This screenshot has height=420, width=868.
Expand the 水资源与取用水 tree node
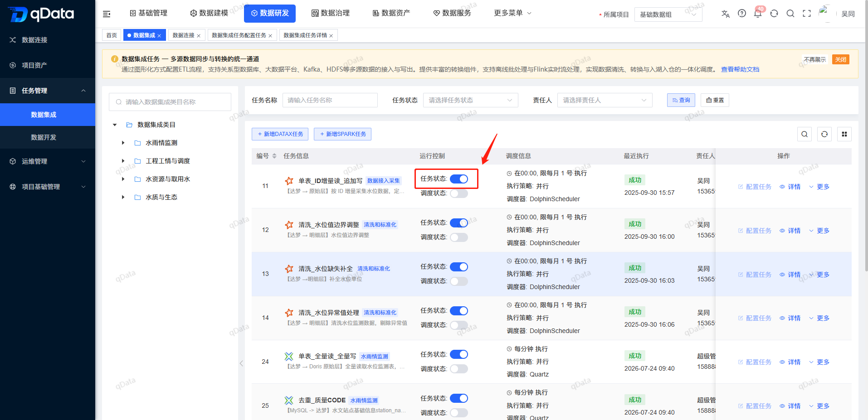(123, 179)
